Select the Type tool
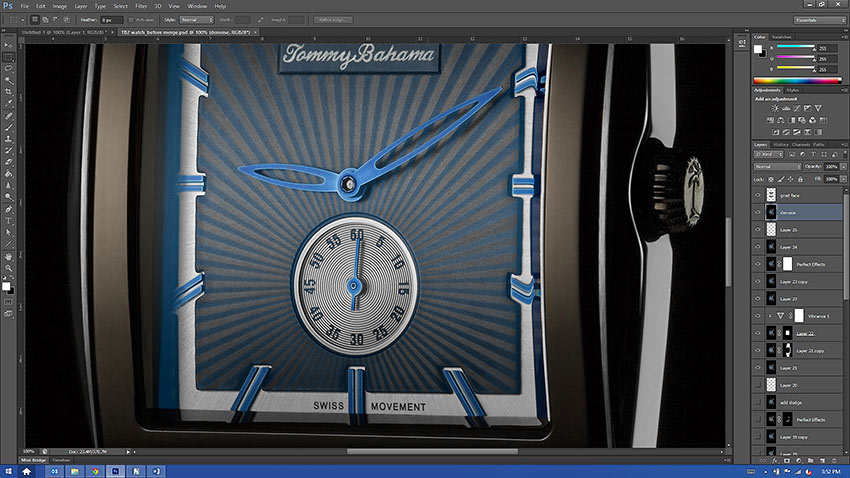This screenshot has height=478, width=850. pyautogui.click(x=8, y=221)
